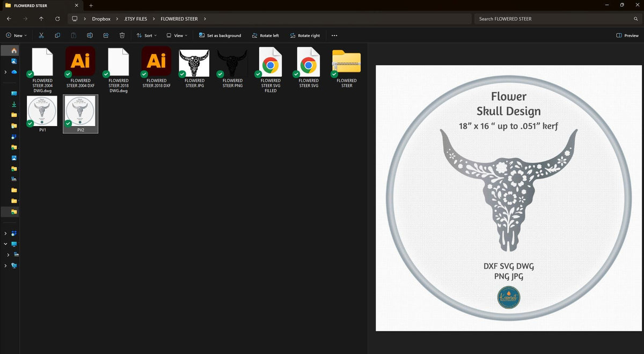The image size is (644, 354).
Task: Click the Delete trash can icon
Action: [x=122, y=35]
